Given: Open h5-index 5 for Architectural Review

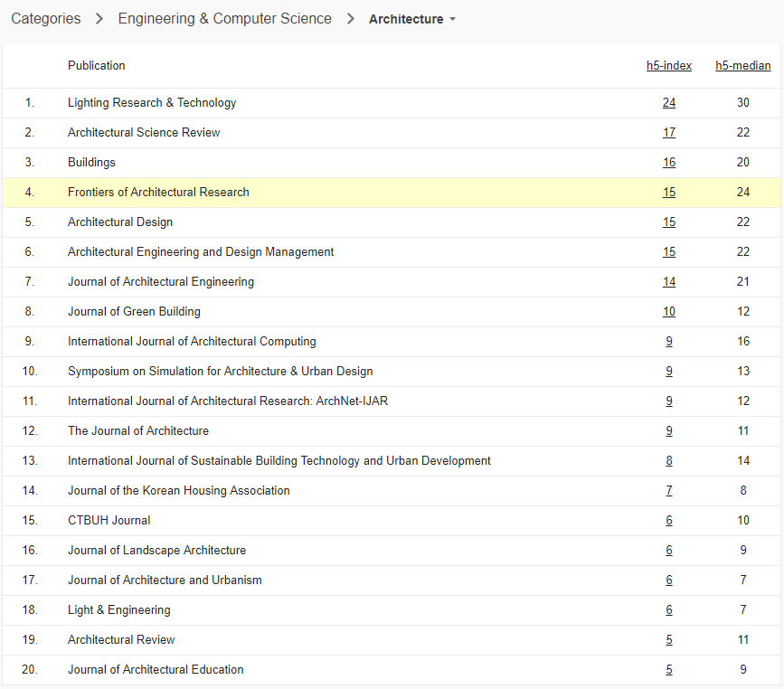Looking at the screenshot, I should click(x=669, y=640).
